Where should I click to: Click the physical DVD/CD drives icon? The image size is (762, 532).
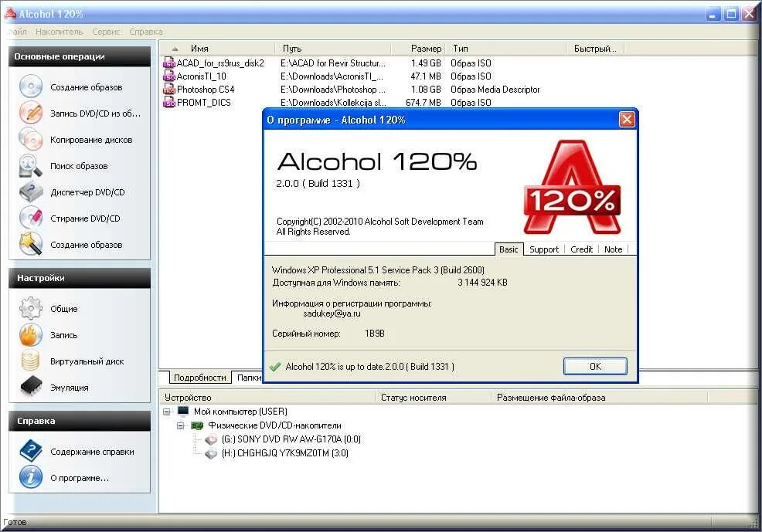pyautogui.click(x=197, y=425)
